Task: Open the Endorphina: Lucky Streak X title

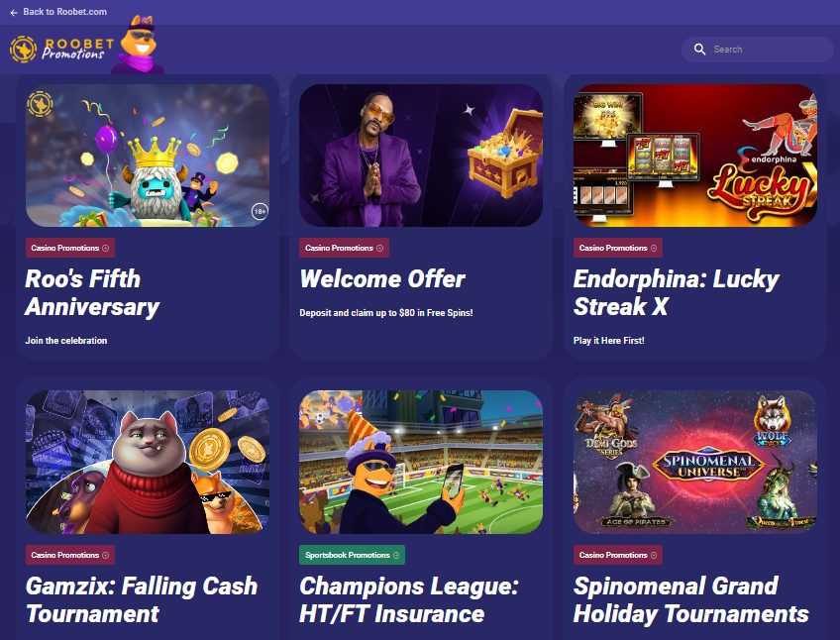Action: (x=677, y=292)
